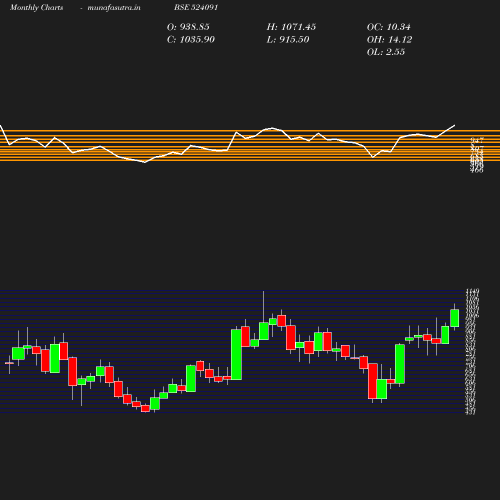500x500 pixels.
Task: Click the 'Monthly Charts' title text
Action: tap(36, 7)
